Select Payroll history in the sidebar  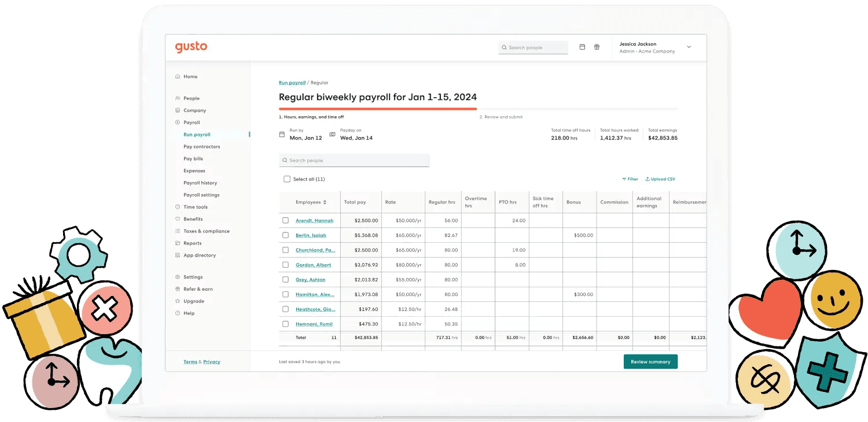[201, 183]
